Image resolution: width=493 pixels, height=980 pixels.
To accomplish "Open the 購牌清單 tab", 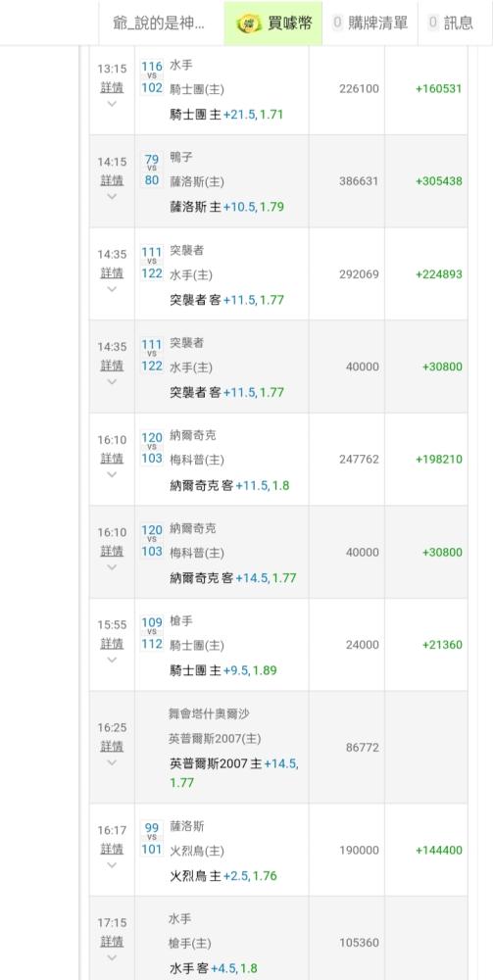I will (x=370, y=24).
